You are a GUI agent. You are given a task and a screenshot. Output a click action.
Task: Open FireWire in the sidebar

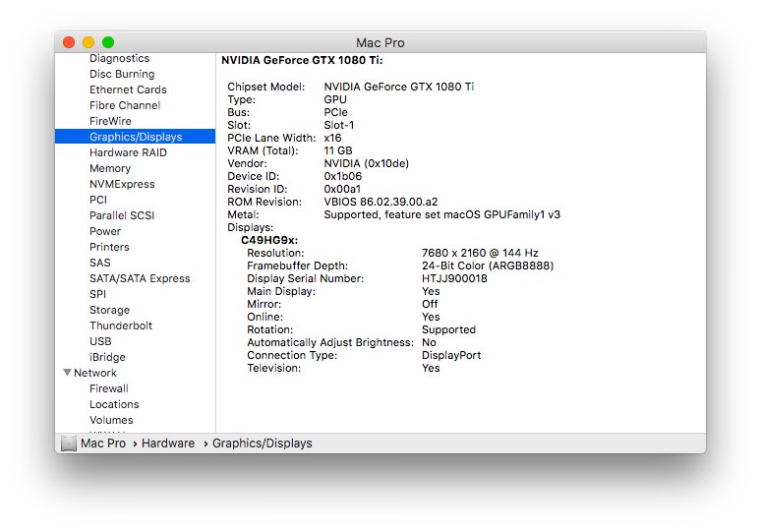(110, 121)
